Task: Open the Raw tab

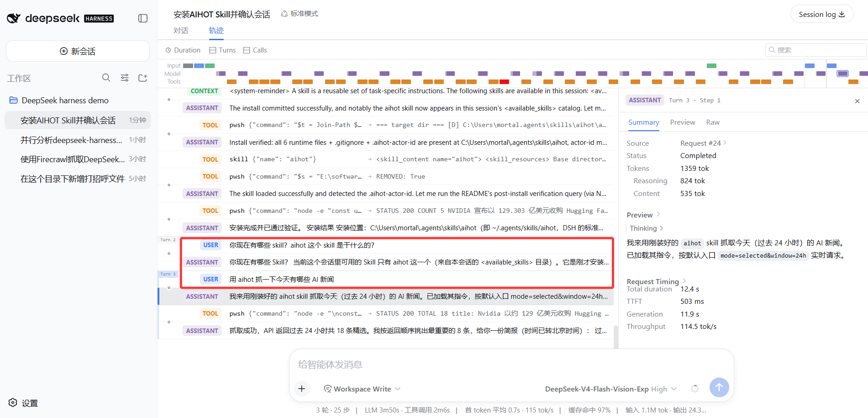Action: click(712, 122)
